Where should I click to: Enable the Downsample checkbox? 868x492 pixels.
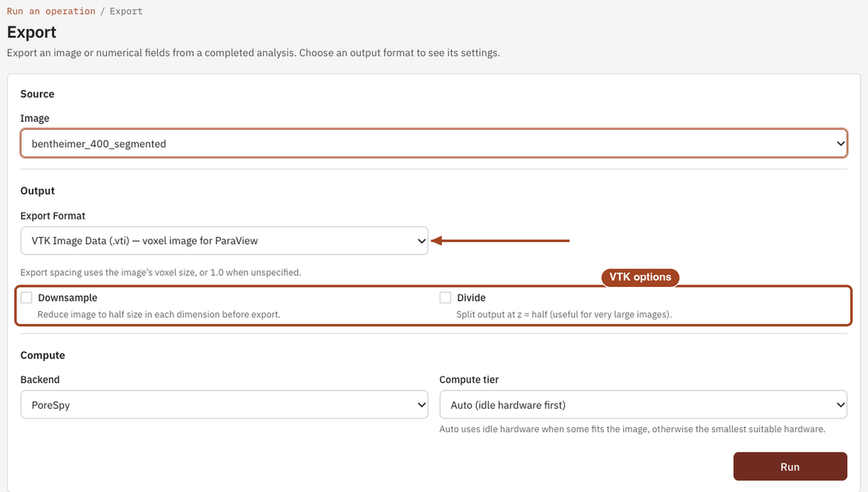pyautogui.click(x=26, y=298)
